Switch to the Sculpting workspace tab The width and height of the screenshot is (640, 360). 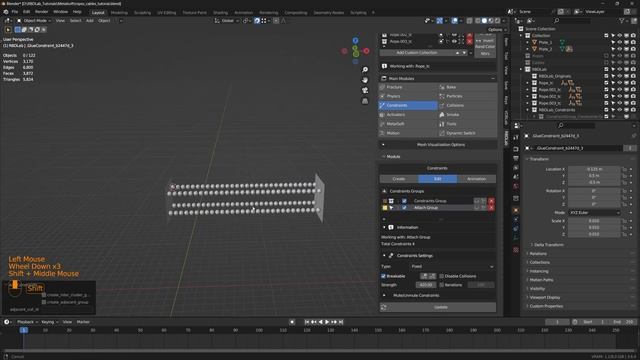142,13
